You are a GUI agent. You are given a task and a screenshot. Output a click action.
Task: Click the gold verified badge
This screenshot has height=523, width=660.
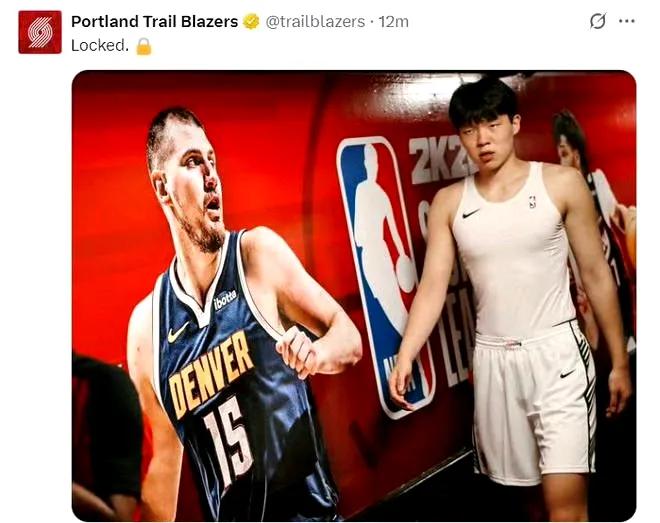pyautogui.click(x=251, y=21)
